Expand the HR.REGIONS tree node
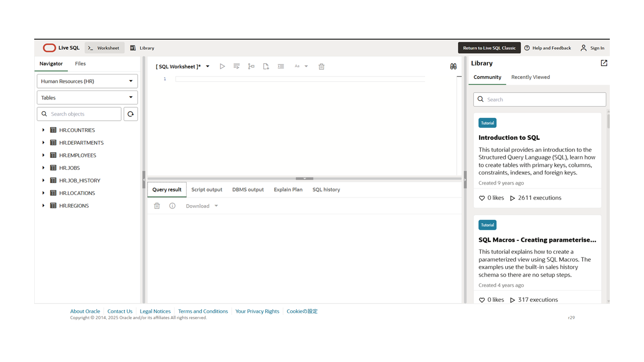The width and height of the screenshot is (644, 362). (x=43, y=206)
